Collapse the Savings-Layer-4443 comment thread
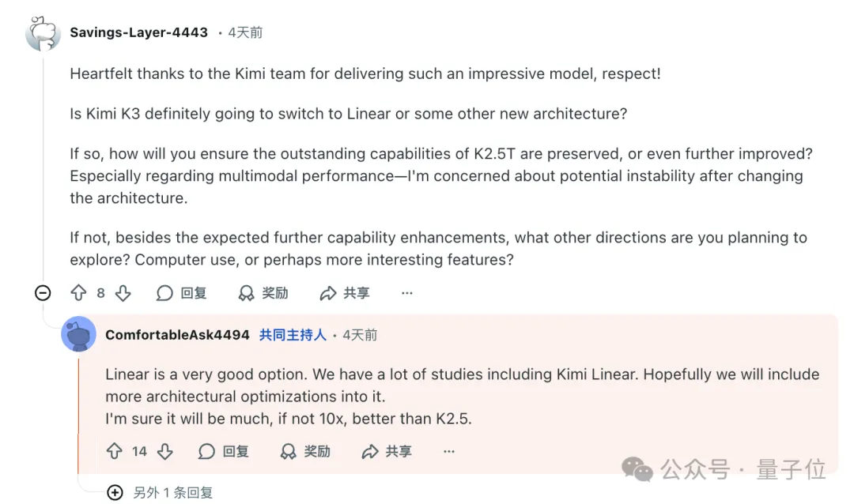This screenshot has height=504, width=854. (43, 293)
